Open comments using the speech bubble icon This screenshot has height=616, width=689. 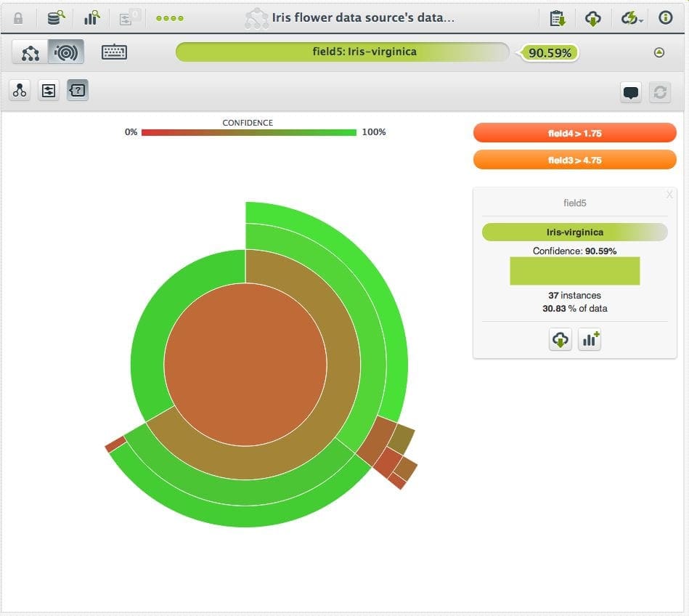click(x=631, y=92)
